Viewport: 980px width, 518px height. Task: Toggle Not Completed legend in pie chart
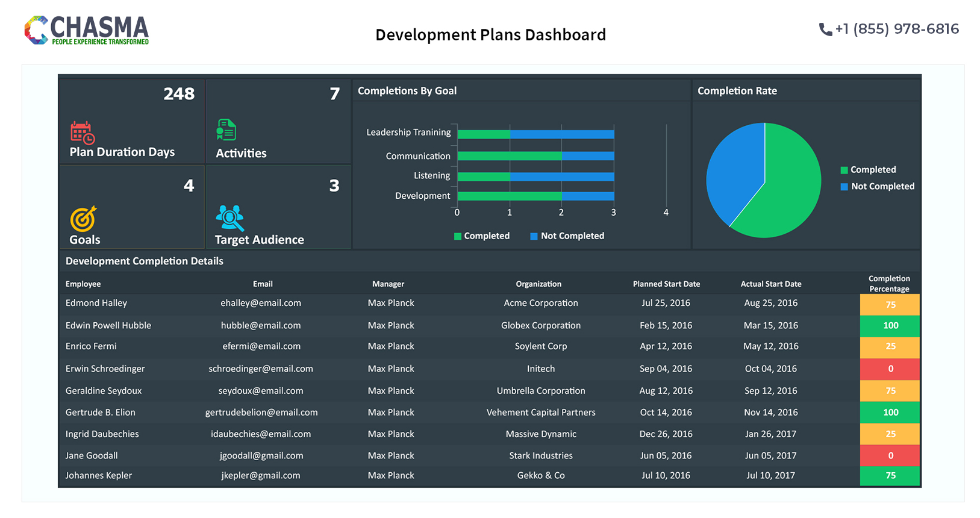877,187
